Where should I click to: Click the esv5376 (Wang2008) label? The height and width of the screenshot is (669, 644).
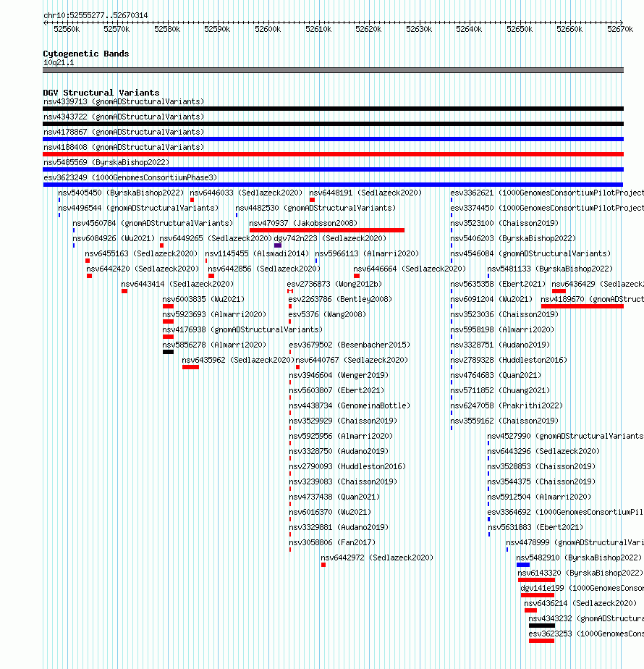[x=327, y=314]
